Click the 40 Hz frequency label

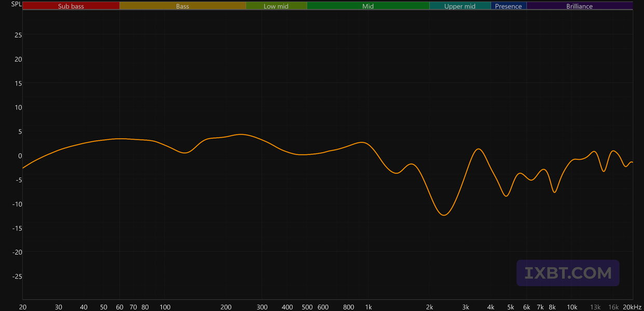84,307
